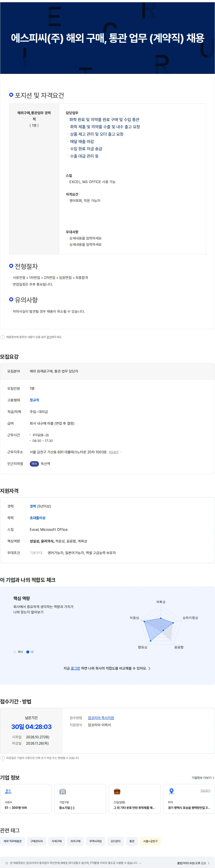Open 지도보기 link in 위치 card
This screenshot has height=868, width=215.
(x=205, y=791)
